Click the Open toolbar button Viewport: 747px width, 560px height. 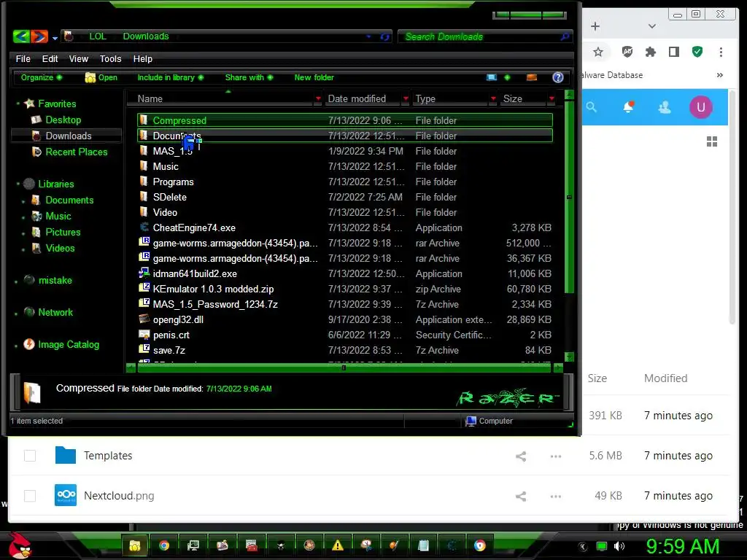pos(101,77)
